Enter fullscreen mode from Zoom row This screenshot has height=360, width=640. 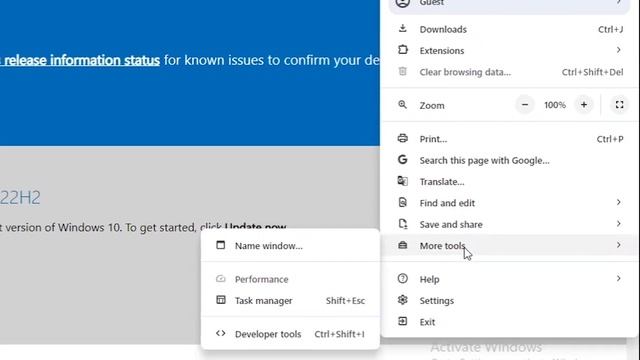(x=619, y=105)
